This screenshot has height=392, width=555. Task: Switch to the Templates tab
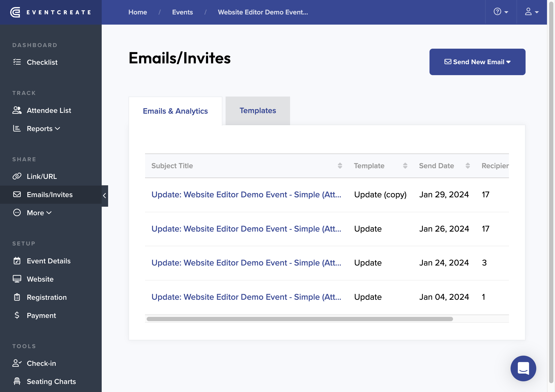258,111
